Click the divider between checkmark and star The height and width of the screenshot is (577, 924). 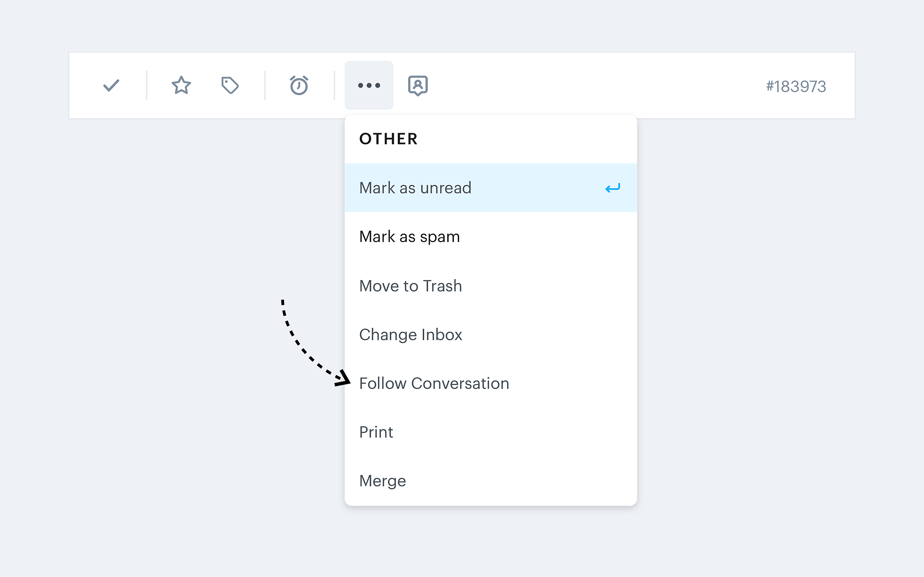click(147, 85)
